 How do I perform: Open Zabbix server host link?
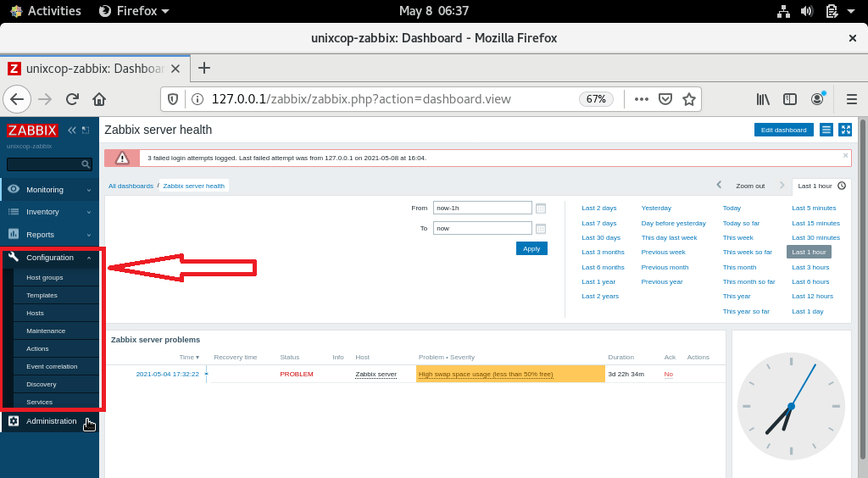[376, 374]
